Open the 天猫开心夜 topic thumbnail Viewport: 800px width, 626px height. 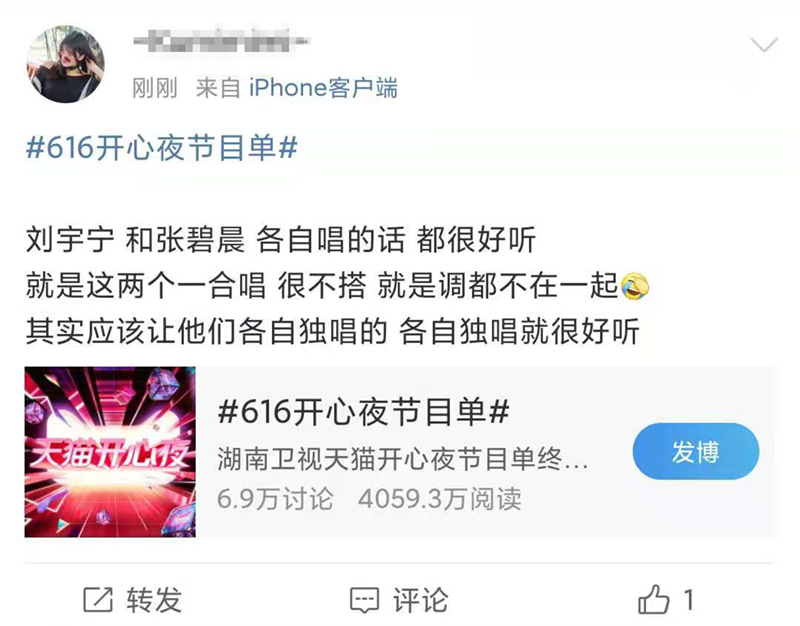point(110,452)
